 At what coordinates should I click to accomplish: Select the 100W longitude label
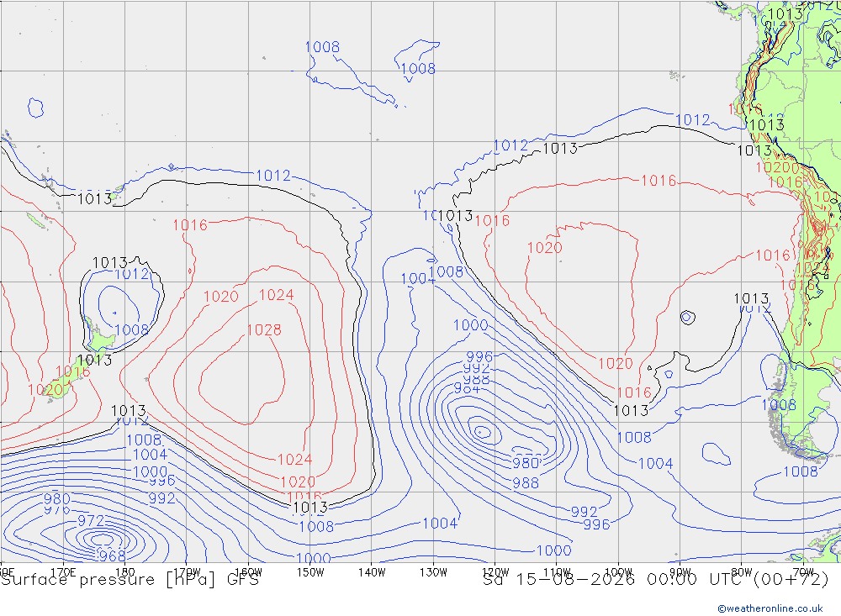pyautogui.click(x=618, y=572)
